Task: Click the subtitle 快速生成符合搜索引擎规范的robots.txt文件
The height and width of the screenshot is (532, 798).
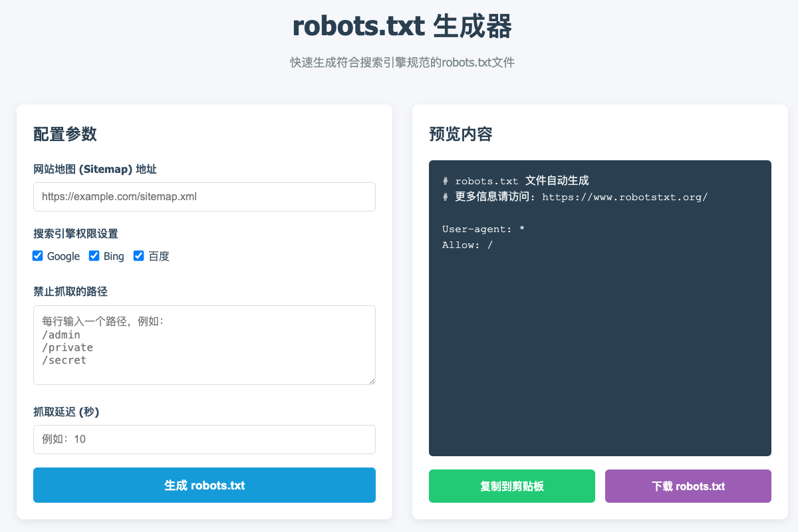Action: [402, 63]
